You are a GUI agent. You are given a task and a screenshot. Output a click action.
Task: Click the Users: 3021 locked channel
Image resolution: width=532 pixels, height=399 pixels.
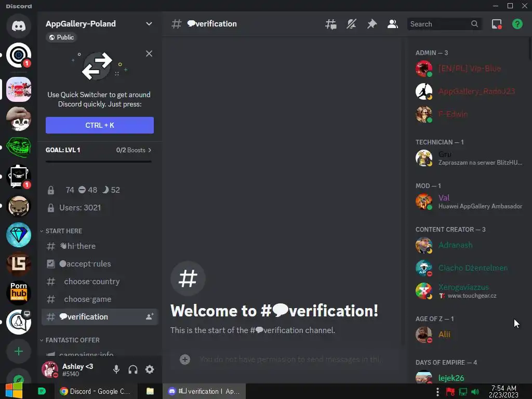point(99,208)
